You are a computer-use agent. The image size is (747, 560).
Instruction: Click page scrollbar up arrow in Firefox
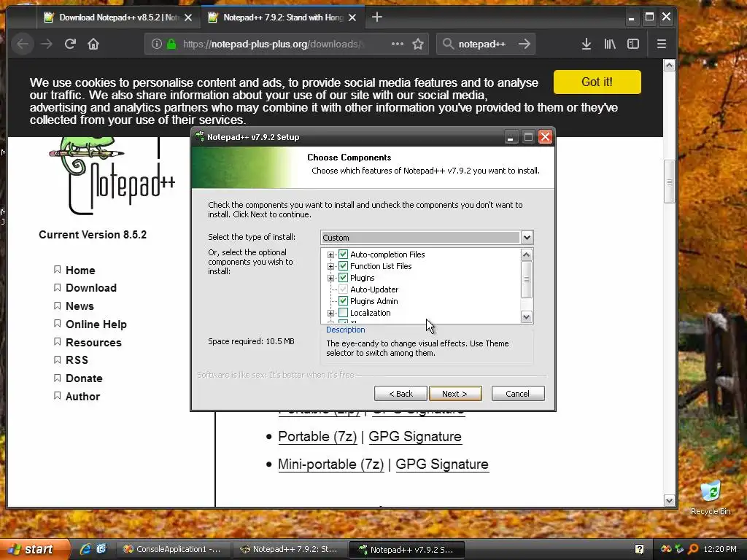pyautogui.click(x=670, y=66)
